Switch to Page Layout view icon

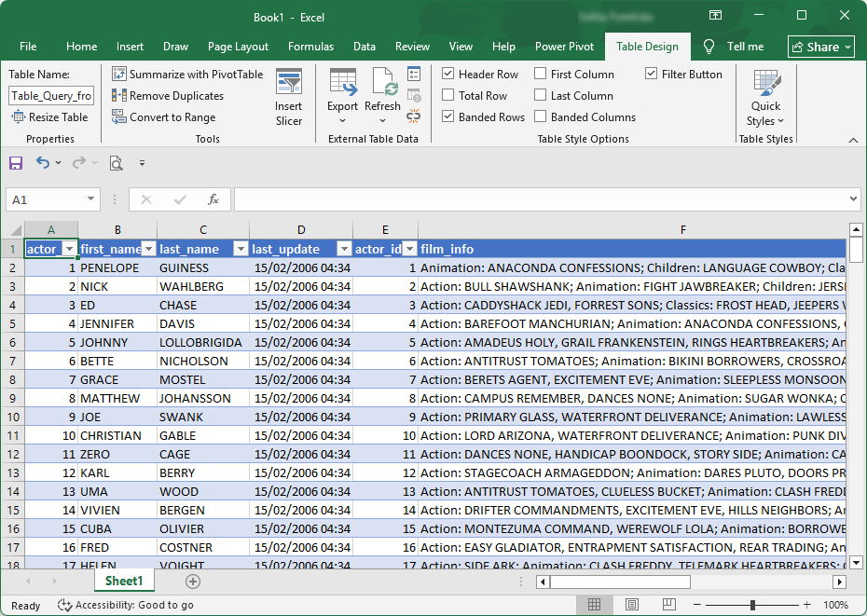631,604
